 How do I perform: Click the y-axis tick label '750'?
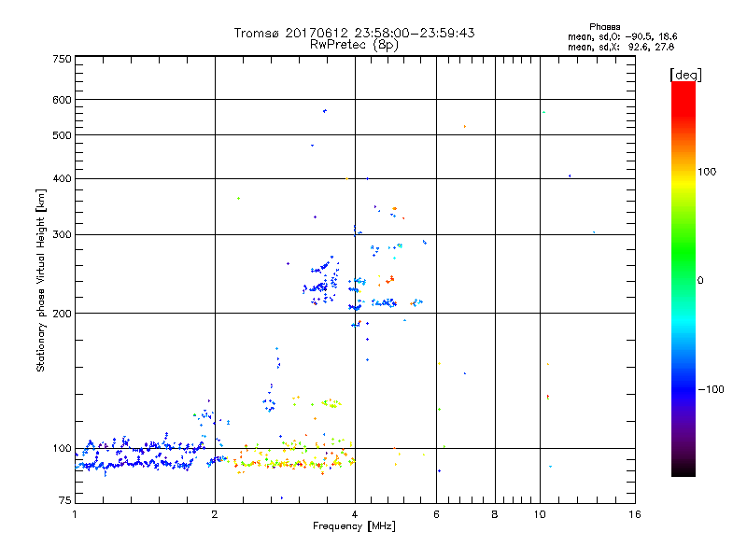point(62,59)
